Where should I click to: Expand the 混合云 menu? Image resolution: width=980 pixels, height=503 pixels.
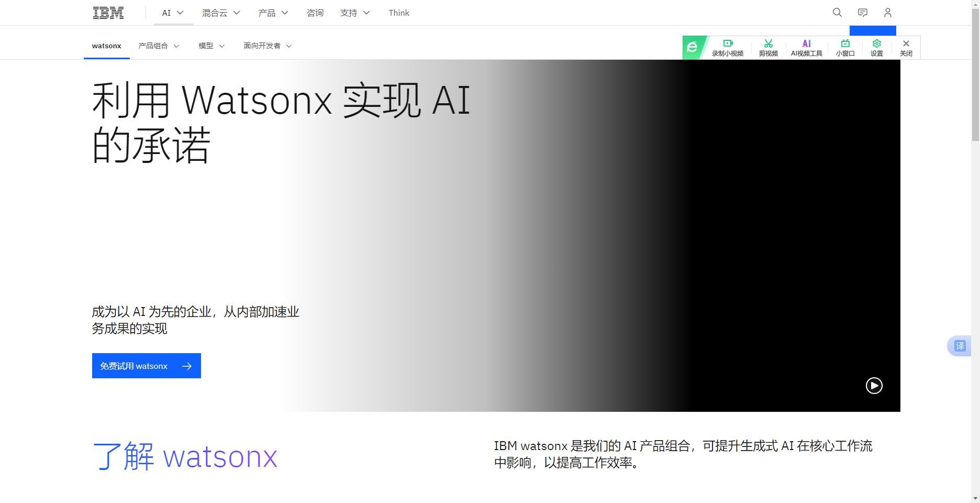(221, 13)
